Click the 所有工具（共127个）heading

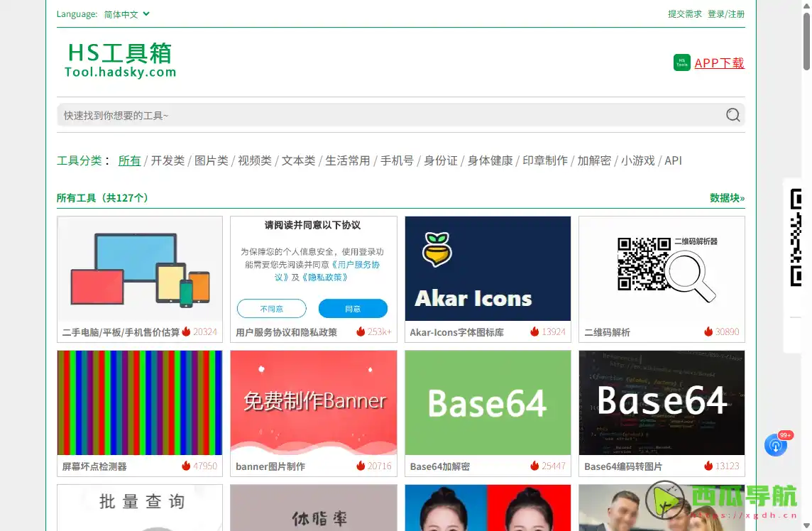tap(102, 198)
